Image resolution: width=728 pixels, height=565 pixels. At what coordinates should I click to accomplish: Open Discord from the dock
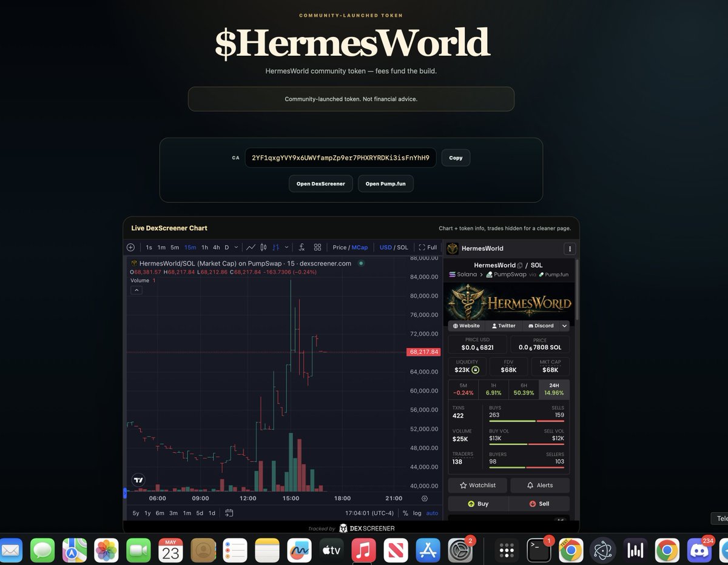[x=699, y=550]
